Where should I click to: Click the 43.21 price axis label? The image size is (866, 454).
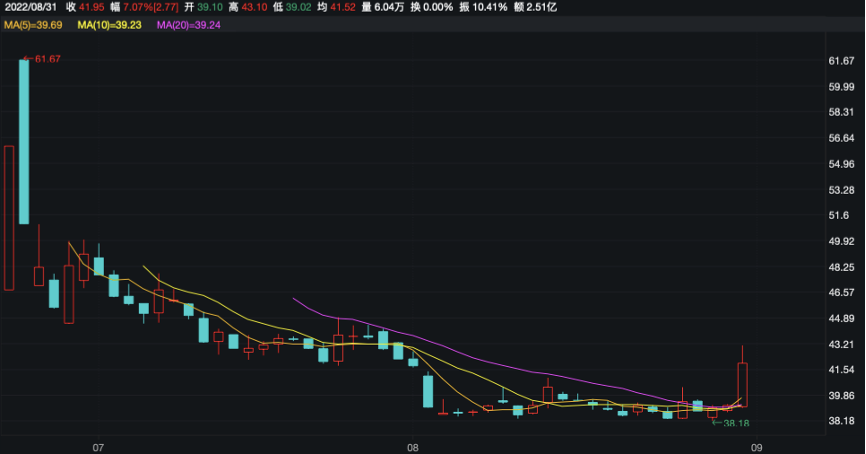[x=841, y=345]
